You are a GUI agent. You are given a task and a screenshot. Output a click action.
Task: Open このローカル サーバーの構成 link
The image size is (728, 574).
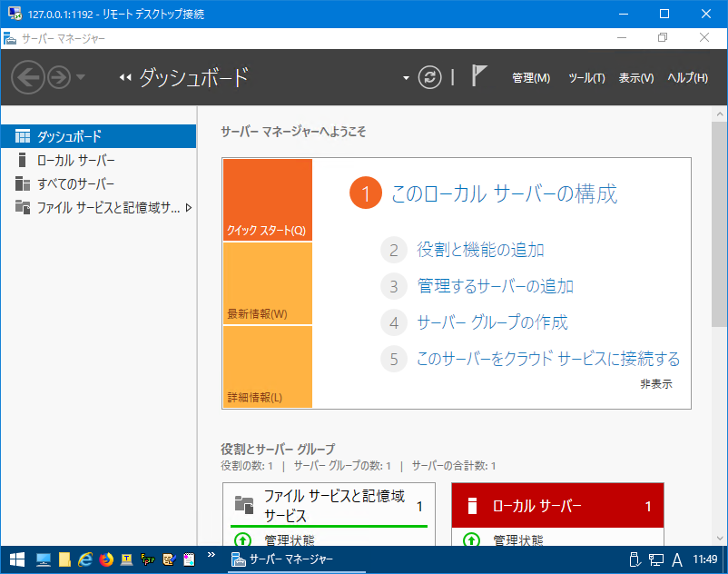point(504,193)
